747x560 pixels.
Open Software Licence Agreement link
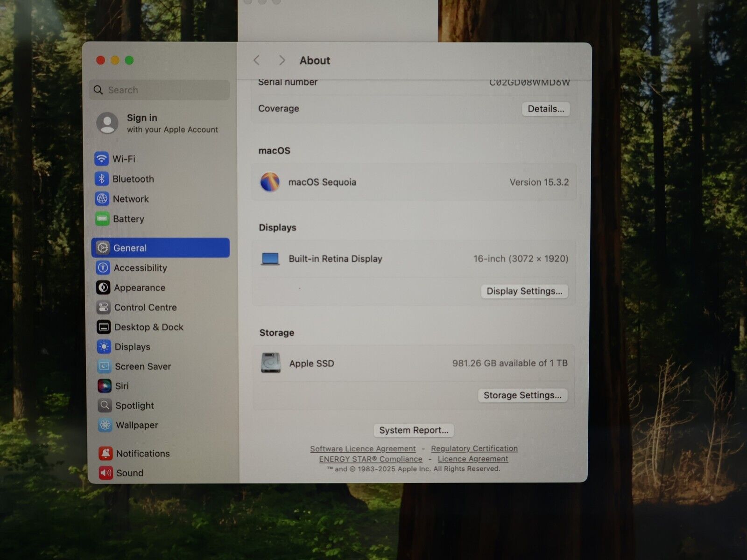(x=363, y=448)
